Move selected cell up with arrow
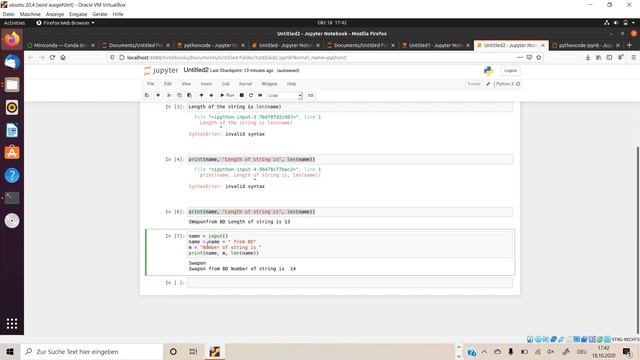 pos(201,95)
